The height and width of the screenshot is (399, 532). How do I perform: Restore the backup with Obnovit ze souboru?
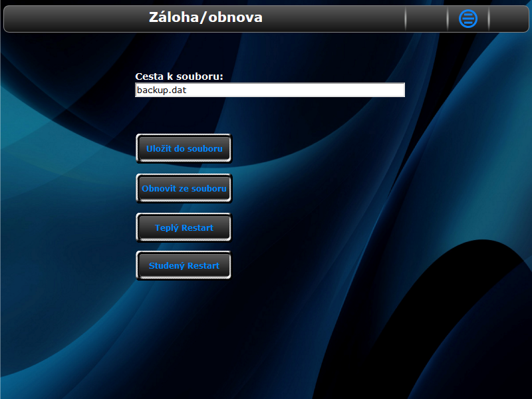coord(184,188)
